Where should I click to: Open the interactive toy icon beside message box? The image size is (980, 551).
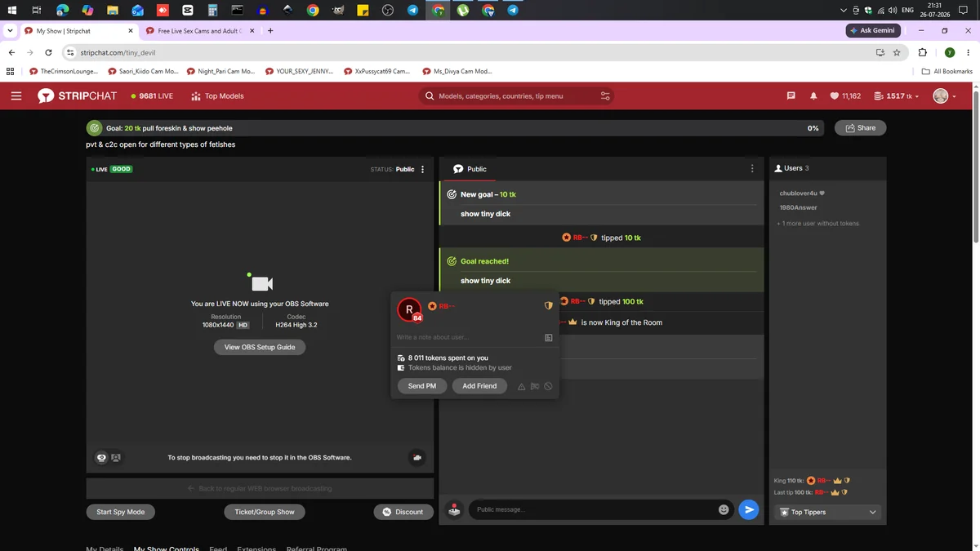click(x=454, y=509)
